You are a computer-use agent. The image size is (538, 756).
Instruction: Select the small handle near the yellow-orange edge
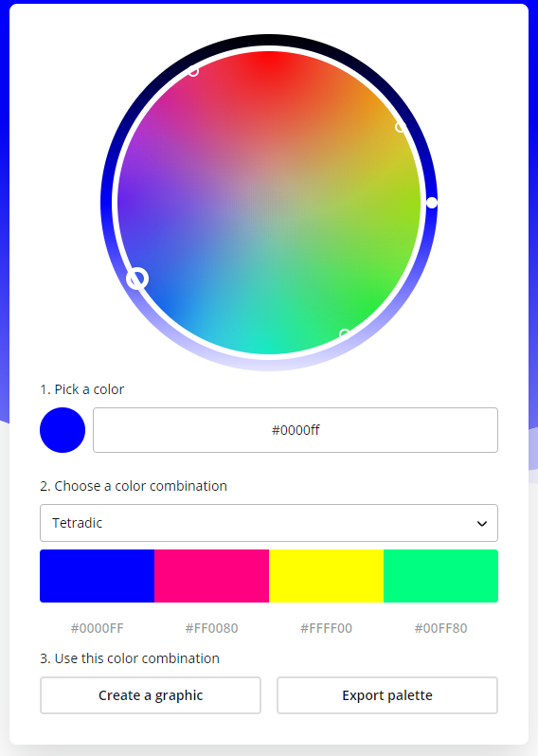tap(400, 127)
